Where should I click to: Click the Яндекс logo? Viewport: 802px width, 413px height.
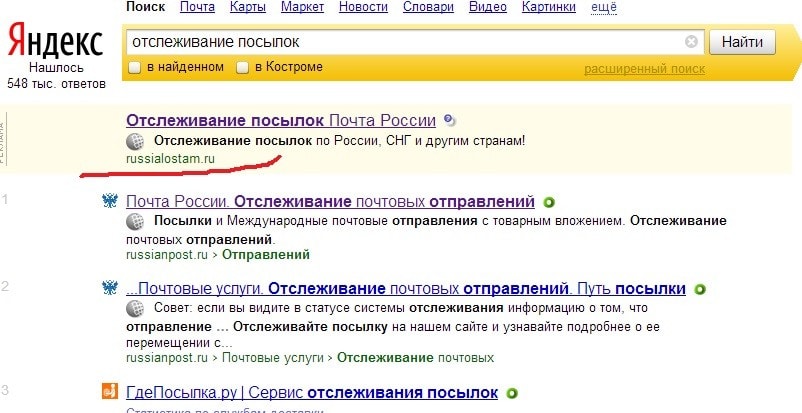point(55,40)
